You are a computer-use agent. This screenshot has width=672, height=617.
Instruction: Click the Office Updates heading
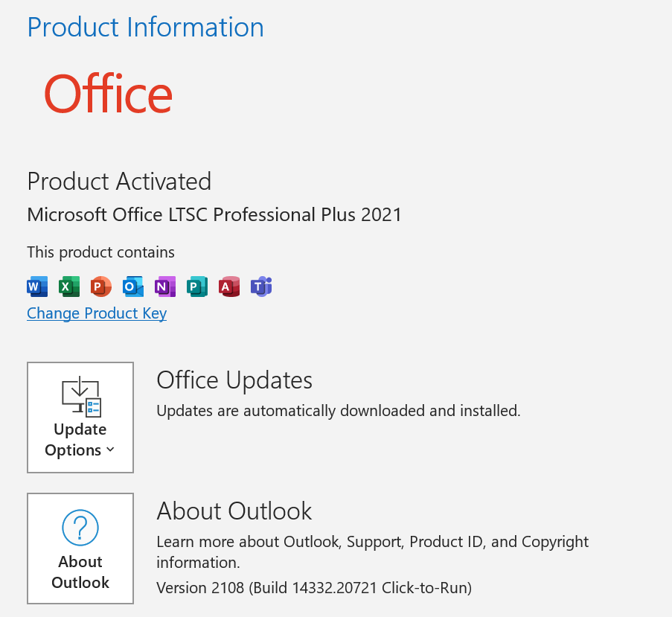click(234, 380)
